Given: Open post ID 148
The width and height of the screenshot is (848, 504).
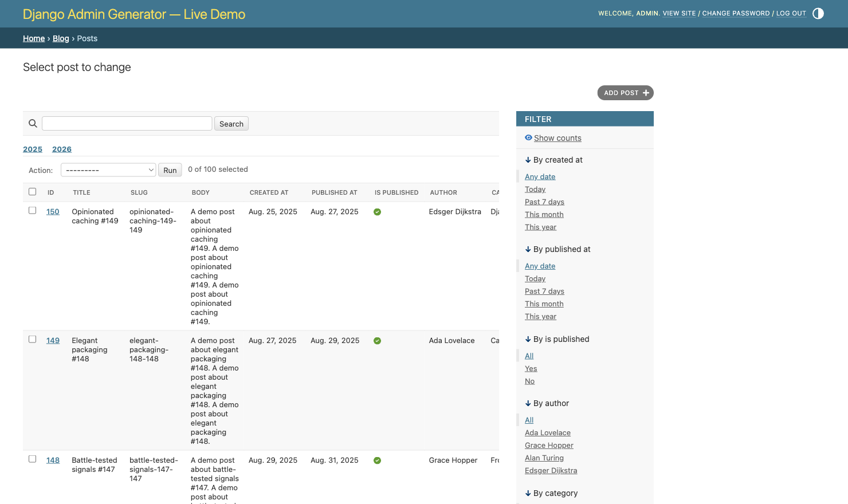Looking at the screenshot, I should point(53,460).
